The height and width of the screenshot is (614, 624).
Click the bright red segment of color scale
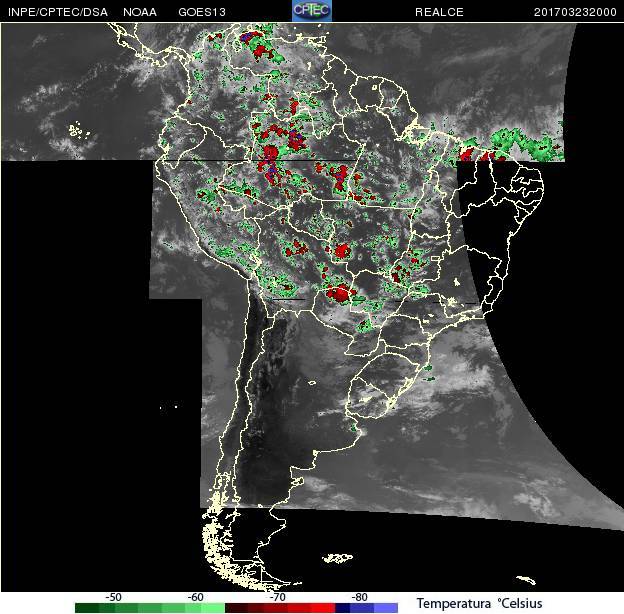pos(323,608)
